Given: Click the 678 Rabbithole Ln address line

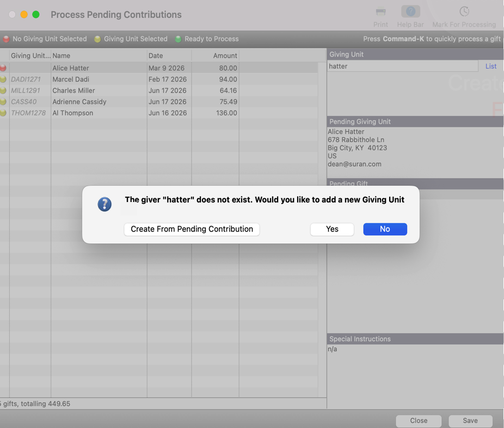Looking at the screenshot, I should coord(356,139).
